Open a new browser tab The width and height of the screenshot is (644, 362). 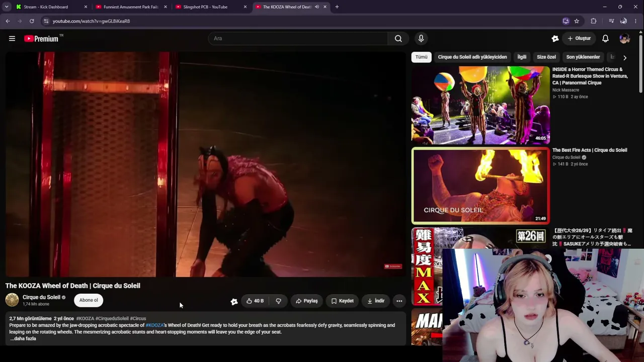337,7
